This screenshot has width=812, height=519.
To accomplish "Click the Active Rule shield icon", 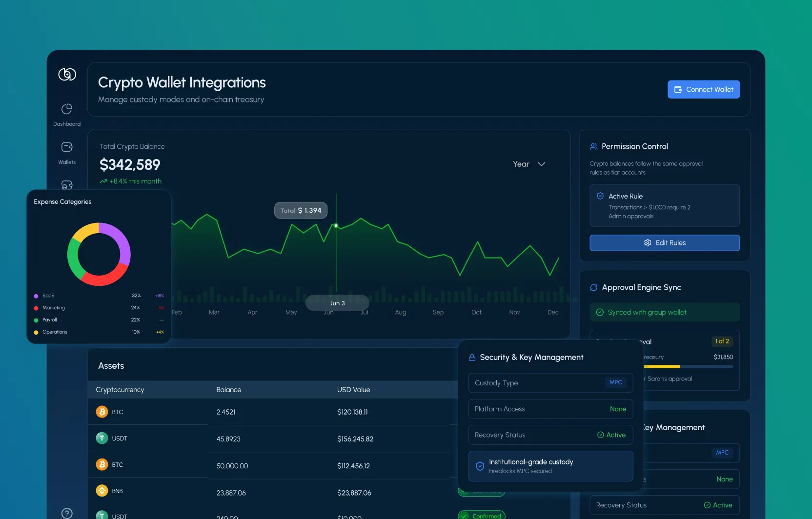I will pyautogui.click(x=600, y=196).
